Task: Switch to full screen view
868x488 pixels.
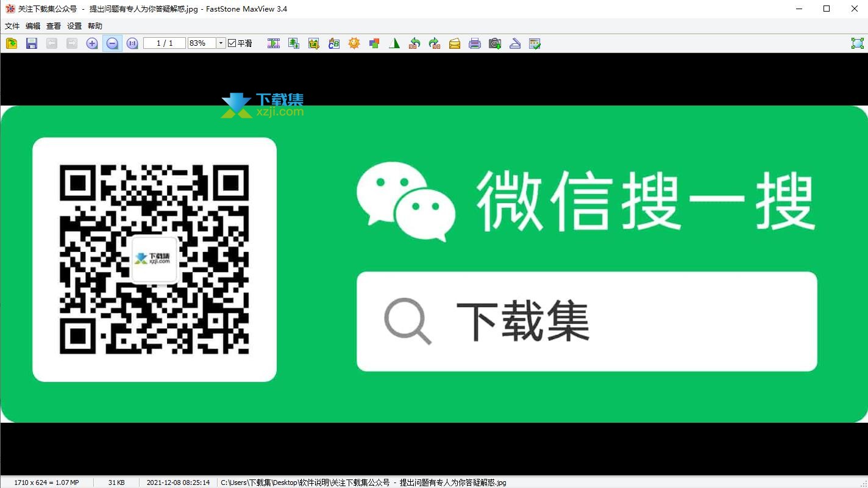Action: [x=857, y=43]
